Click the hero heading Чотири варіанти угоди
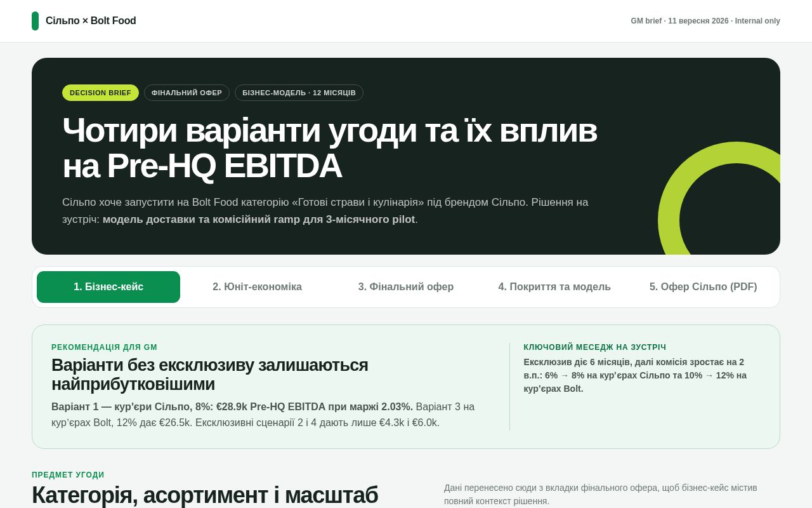 coord(330,148)
